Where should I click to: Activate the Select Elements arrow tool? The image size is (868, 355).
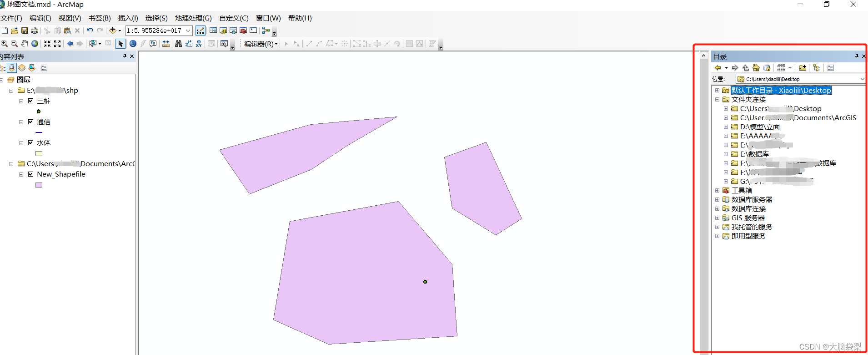120,44
